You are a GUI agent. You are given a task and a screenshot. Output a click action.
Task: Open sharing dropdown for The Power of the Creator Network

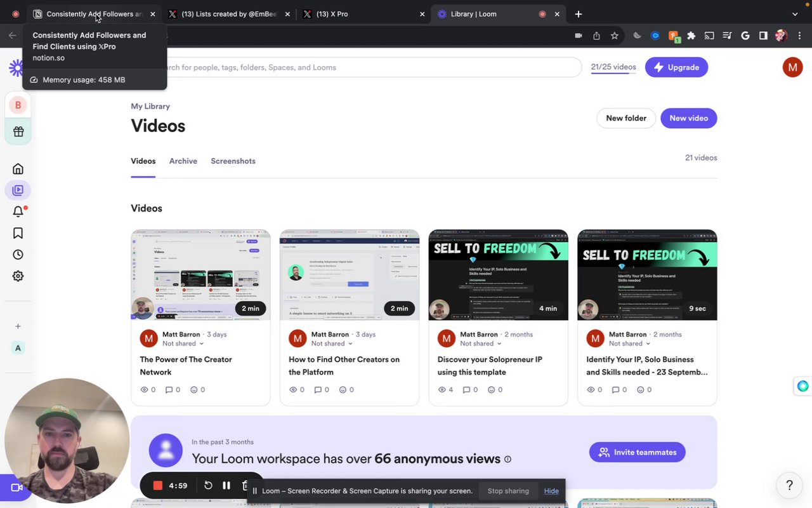coord(183,344)
